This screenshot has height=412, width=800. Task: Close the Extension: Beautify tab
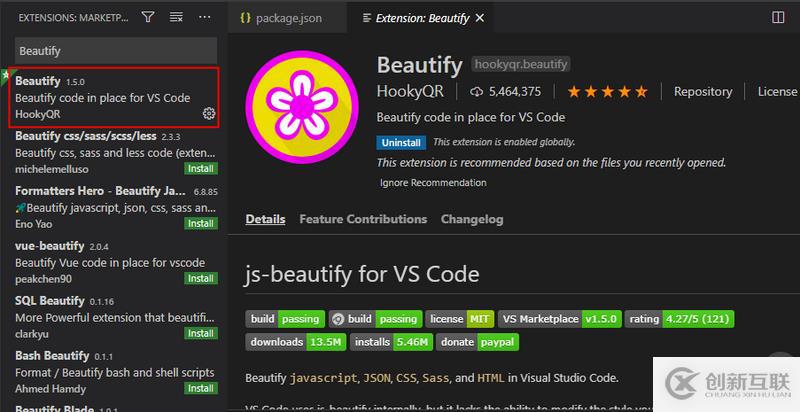pyautogui.click(x=480, y=18)
